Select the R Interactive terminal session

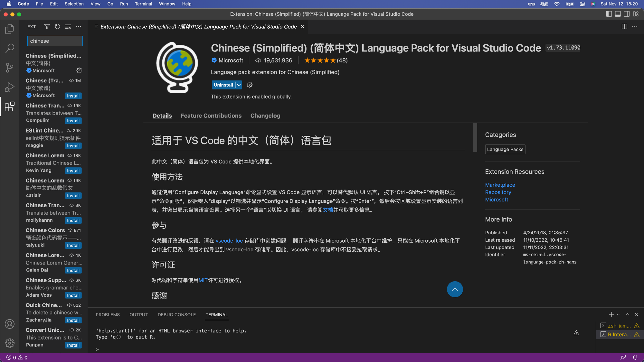pos(620,335)
